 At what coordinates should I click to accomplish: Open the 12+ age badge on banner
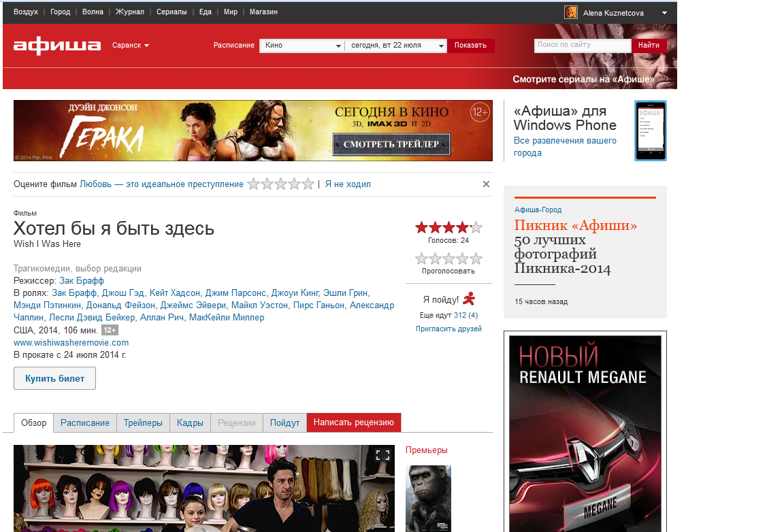point(480,112)
